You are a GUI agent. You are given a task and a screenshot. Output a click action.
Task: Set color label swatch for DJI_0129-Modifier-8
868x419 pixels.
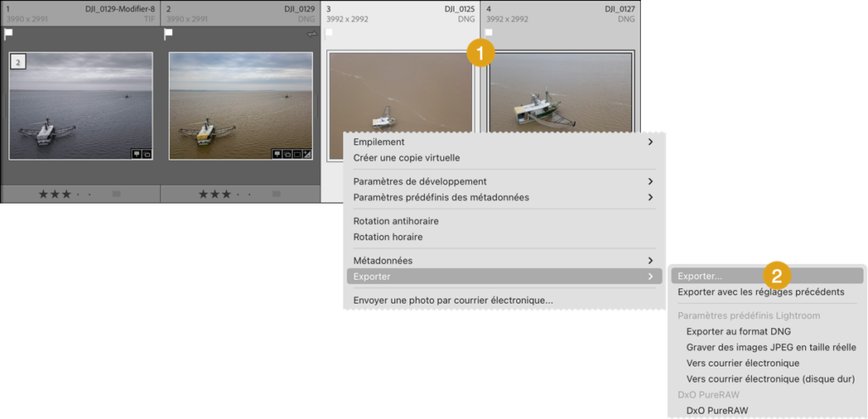116,194
